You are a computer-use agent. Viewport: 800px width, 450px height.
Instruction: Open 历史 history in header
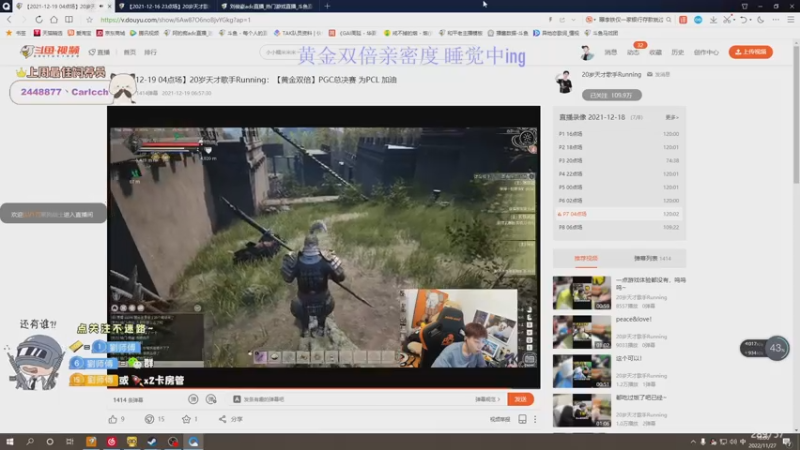678,52
